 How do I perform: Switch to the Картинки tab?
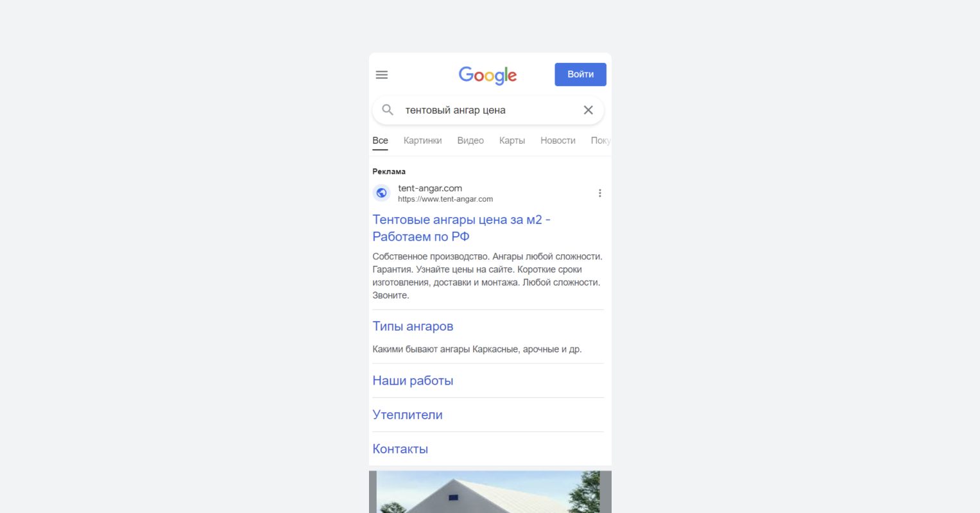[422, 141]
